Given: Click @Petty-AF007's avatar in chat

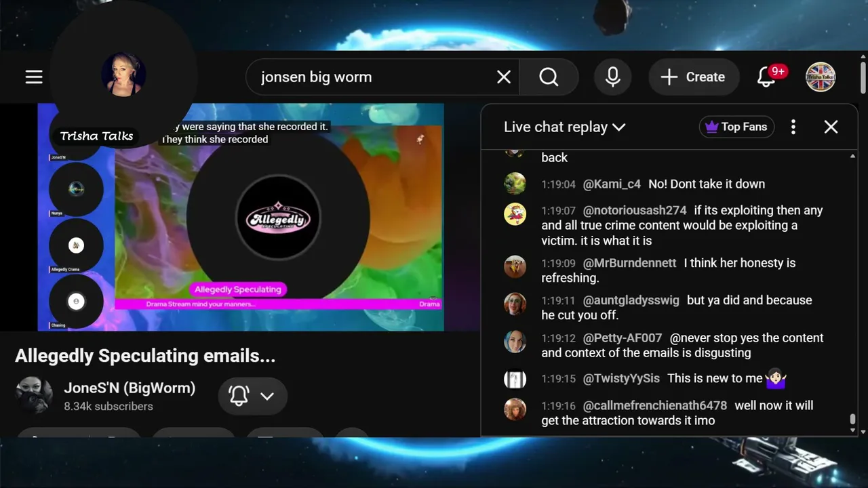Looking at the screenshot, I should point(515,342).
